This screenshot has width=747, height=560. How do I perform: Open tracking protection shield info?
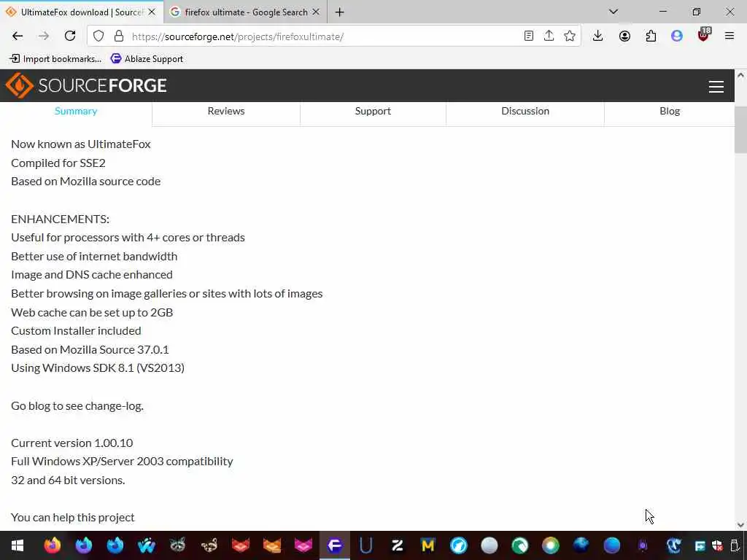[x=98, y=36]
